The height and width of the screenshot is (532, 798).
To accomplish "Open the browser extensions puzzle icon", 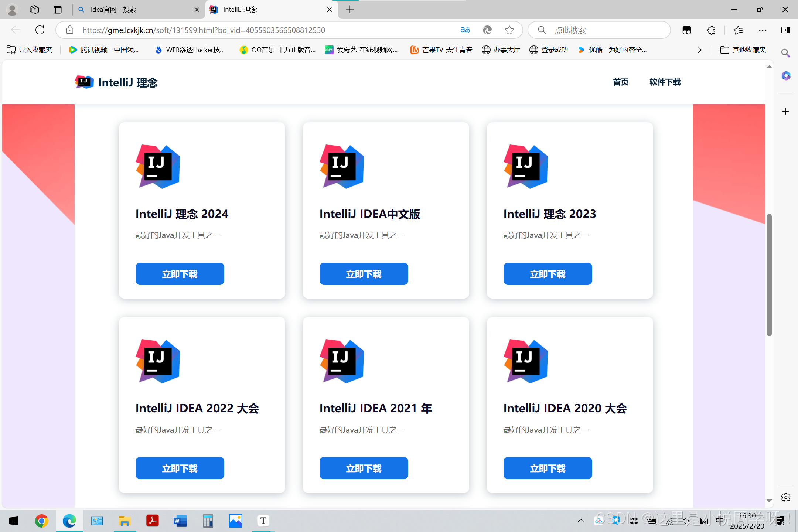I will click(711, 30).
